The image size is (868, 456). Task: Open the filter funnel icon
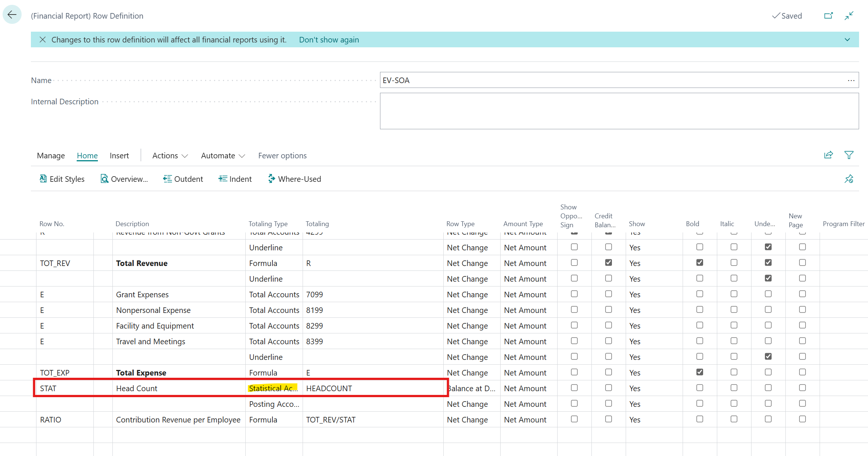(849, 155)
